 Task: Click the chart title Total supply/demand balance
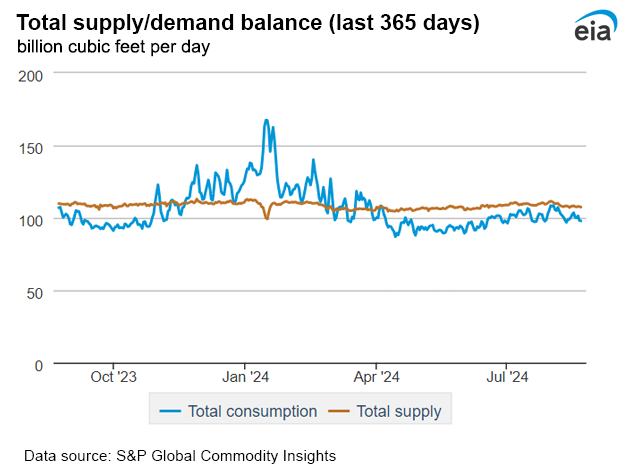click(248, 22)
